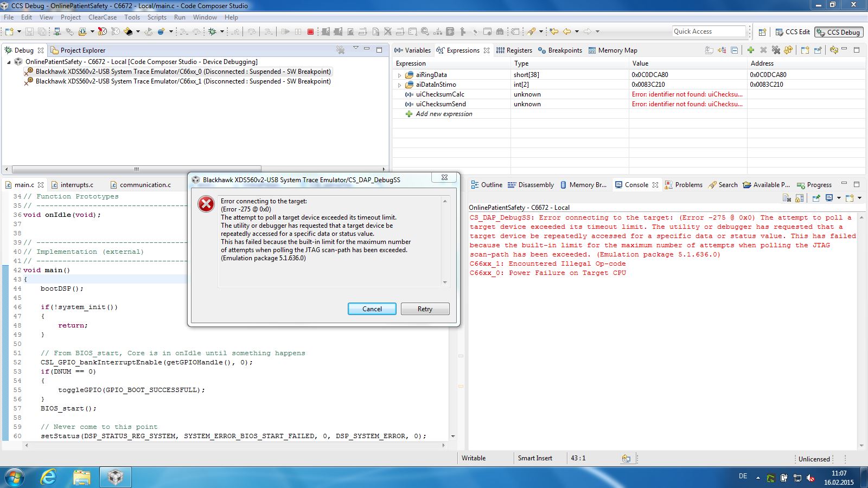Open the ClearCase menu

tap(103, 17)
